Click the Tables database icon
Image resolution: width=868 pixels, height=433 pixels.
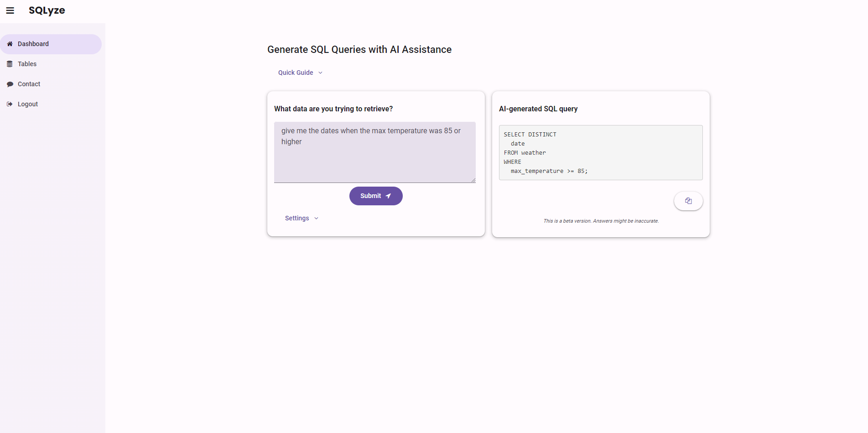coord(10,64)
